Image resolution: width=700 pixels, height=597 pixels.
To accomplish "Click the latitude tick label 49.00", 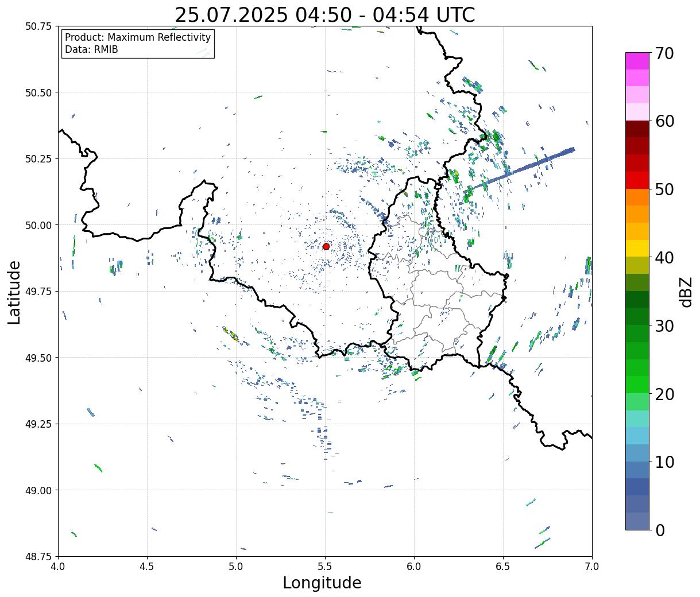I will point(38,490).
